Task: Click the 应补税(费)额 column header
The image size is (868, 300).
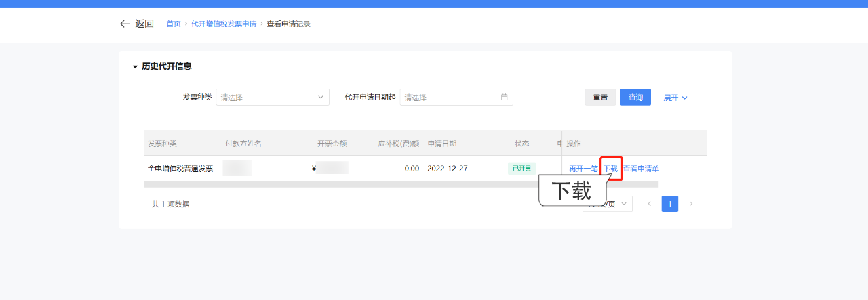Action: pyautogui.click(x=399, y=144)
